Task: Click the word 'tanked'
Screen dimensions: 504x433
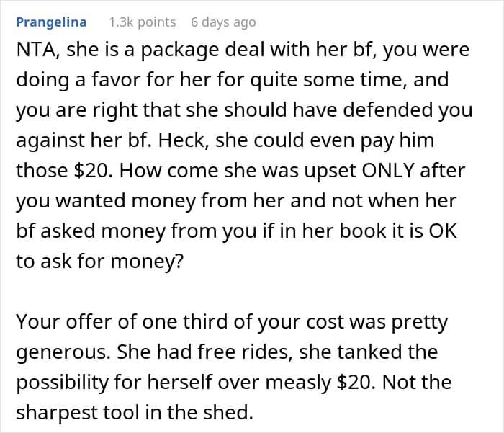Action: [366, 352]
